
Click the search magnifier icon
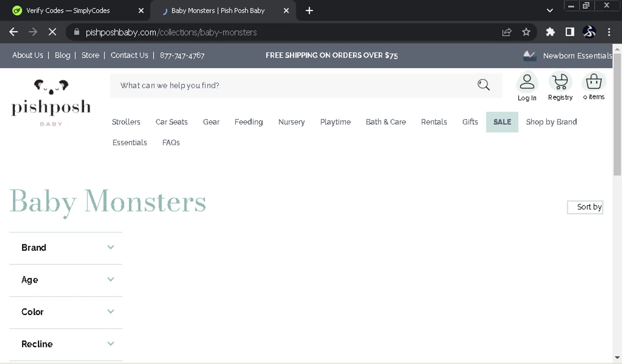[x=484, y=85]
